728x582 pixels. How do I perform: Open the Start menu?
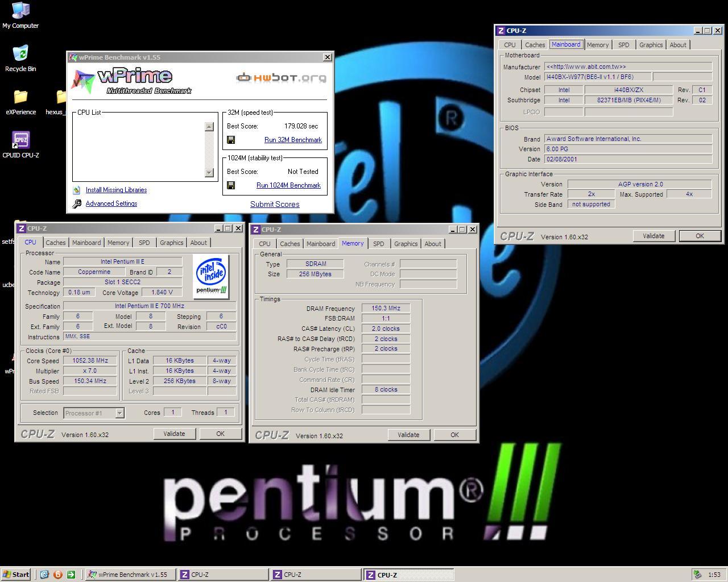16,575
